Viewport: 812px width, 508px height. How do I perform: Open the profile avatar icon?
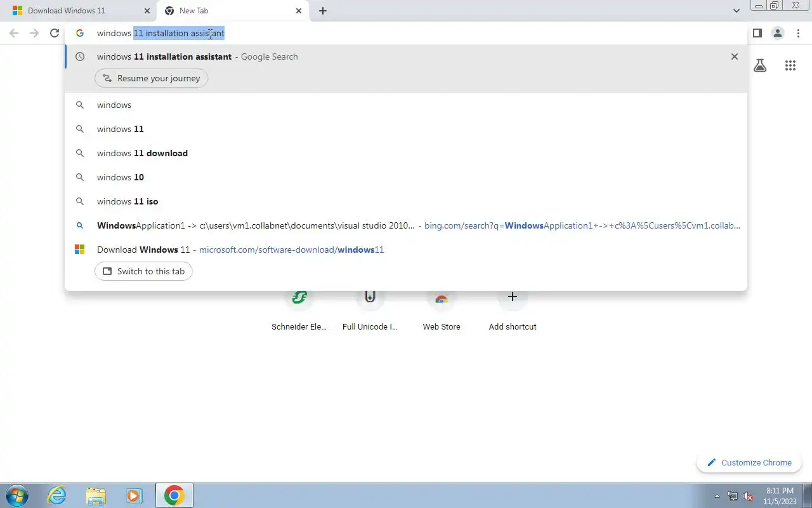point(778,33)
